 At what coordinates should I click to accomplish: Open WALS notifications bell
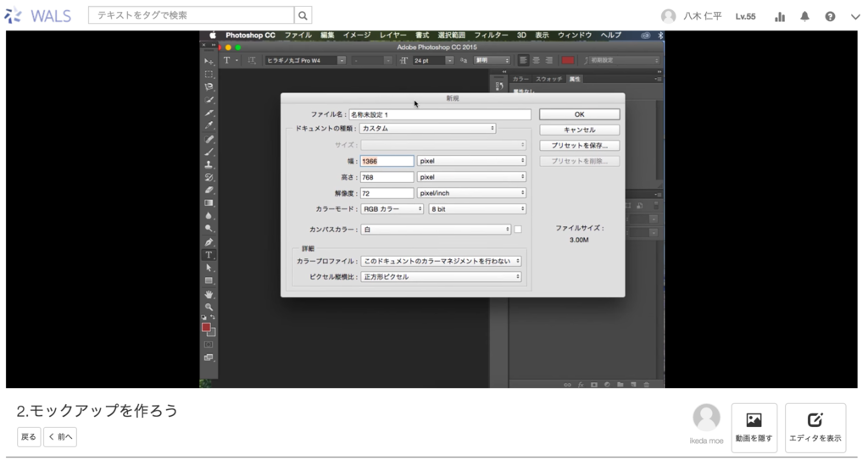[x=805, y=17]
